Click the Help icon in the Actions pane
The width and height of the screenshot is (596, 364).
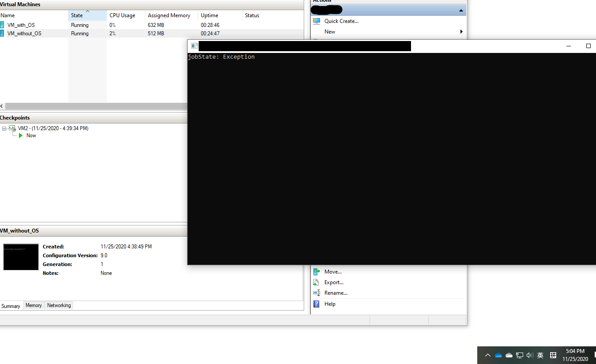(x=317, y=304)
